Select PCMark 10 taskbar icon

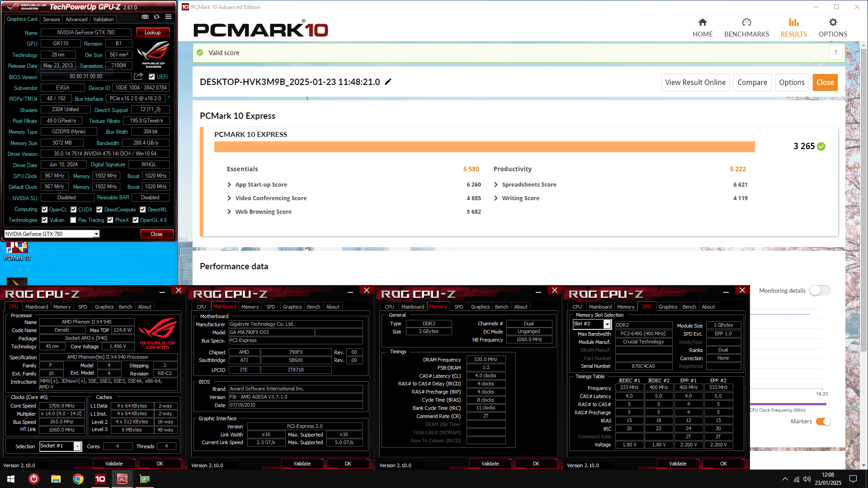coord(100,479)
